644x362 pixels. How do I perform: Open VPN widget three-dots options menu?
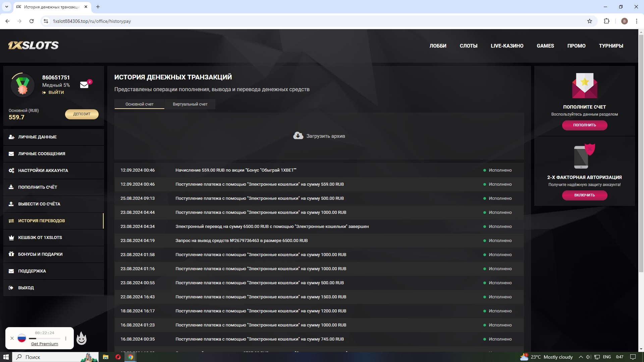66,339
